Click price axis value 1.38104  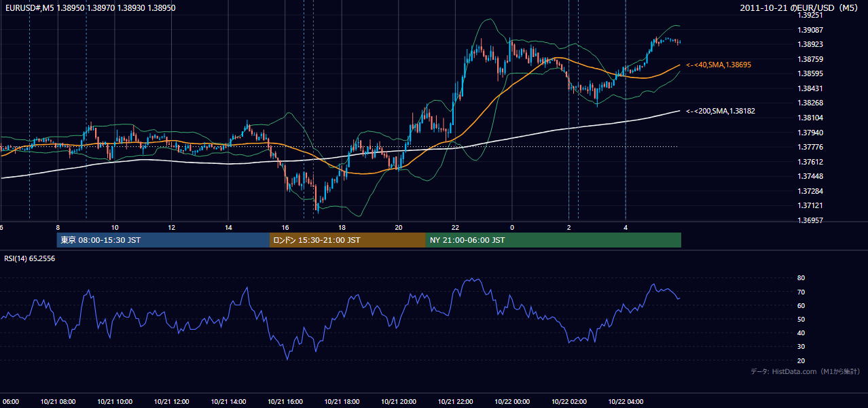pos(810,118)
